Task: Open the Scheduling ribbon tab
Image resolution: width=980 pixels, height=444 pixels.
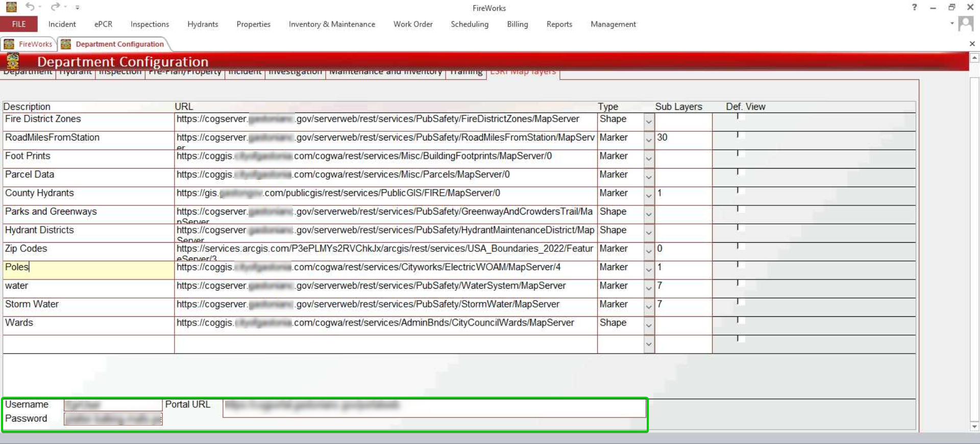Action: pyautogui.click(x=470, y=24)
